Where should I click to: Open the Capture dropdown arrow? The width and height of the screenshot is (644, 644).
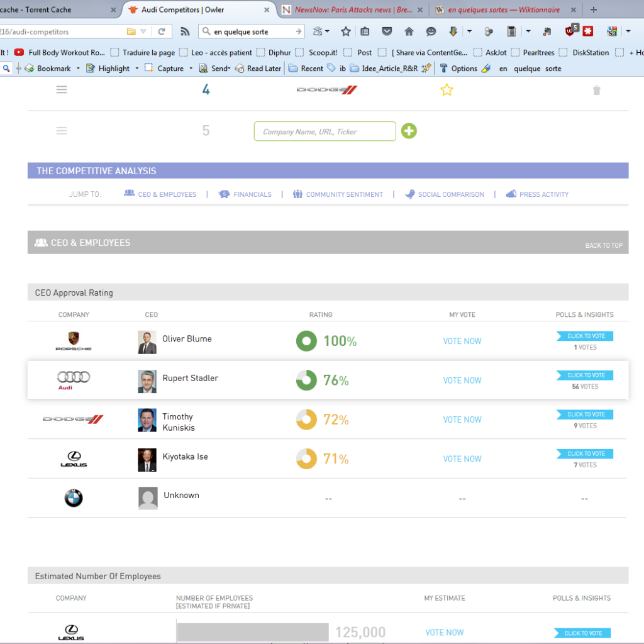click(x=191, y=69)
